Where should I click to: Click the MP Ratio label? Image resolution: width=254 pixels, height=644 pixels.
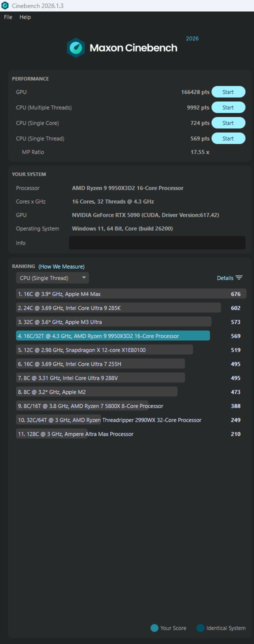[33, 152]
